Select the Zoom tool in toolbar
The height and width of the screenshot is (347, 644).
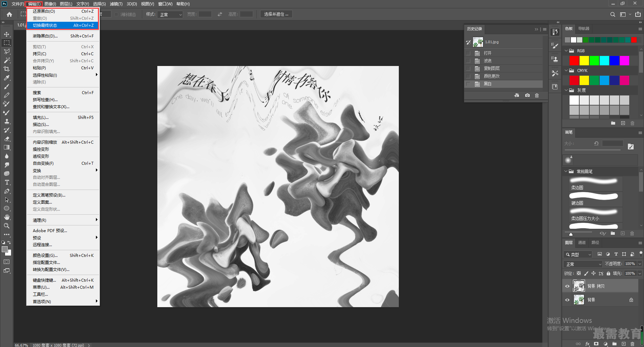tap(7, 226)
